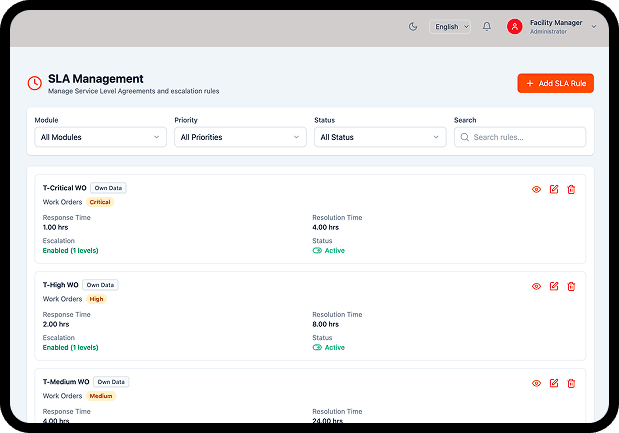Click the Facility Manager name
The height and width of the screenshot is (433, 619).
click(x=556, y=22)
